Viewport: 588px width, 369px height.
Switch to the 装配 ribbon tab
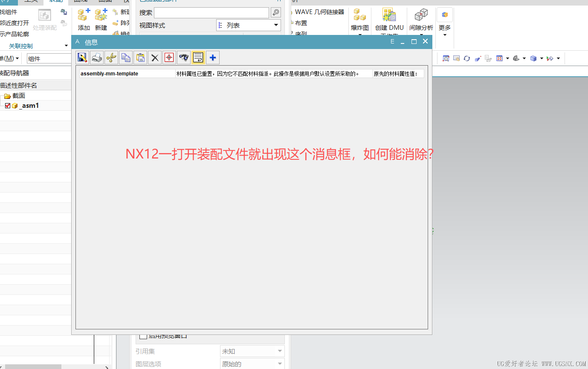(55, 1)
